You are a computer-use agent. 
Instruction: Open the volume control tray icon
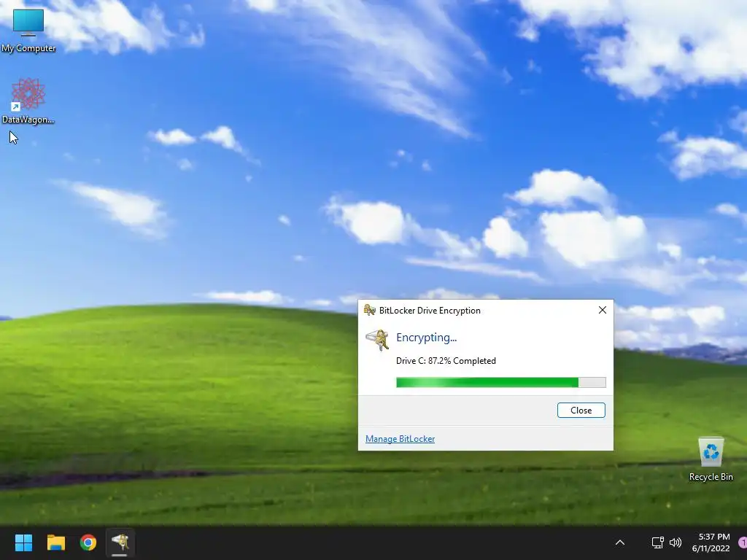[x=675, y=542]
